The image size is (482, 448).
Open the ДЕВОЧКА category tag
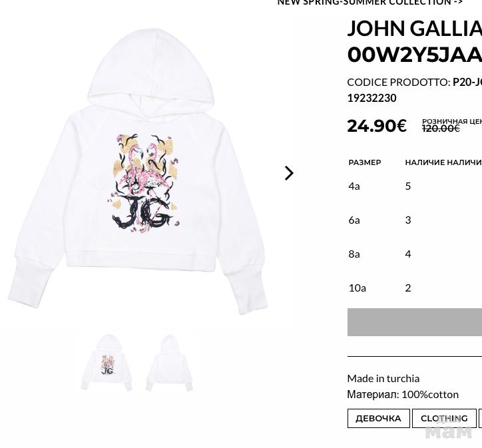pyautogui.click(x=378, y=418)
